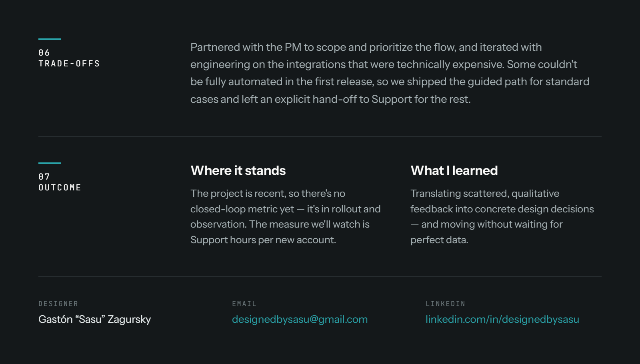This screenshot has width=640, height=364.
Task: Click the "The project is recent" paragraph
Action: (286, 216)
